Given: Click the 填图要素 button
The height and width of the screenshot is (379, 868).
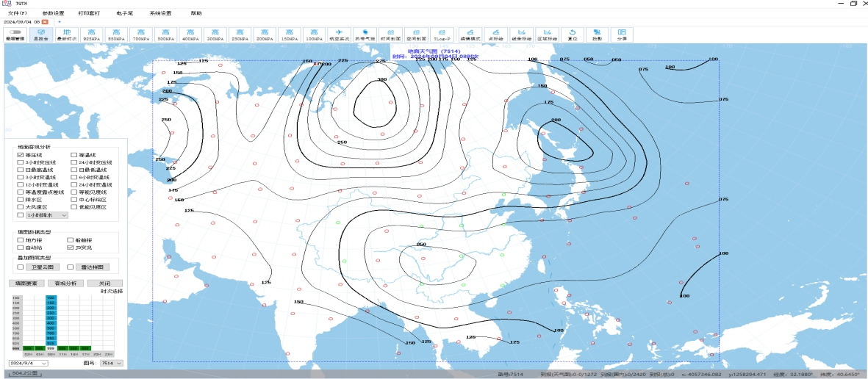Looking at the screenshot, I should coord(26,284).
